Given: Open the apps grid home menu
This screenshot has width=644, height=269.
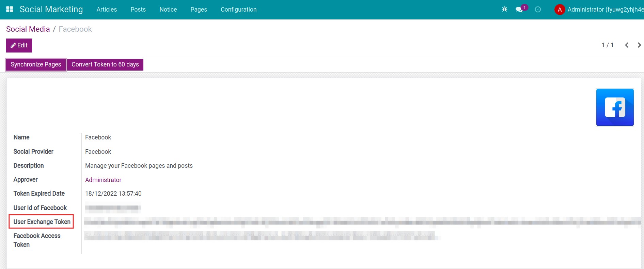Looking at the screenshot, I should click(10, 9).
